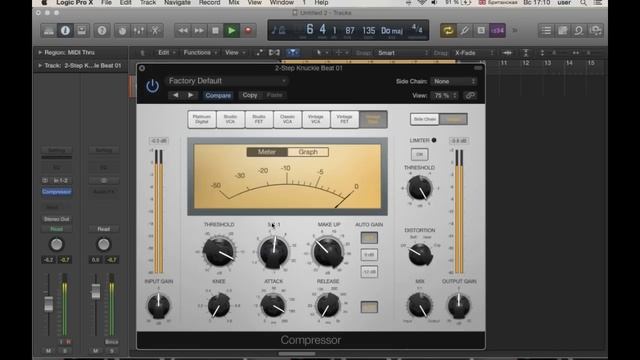Open Smart Controls icon
The height and width of the screenshot is (360, 640).
[x=122, y=31]
